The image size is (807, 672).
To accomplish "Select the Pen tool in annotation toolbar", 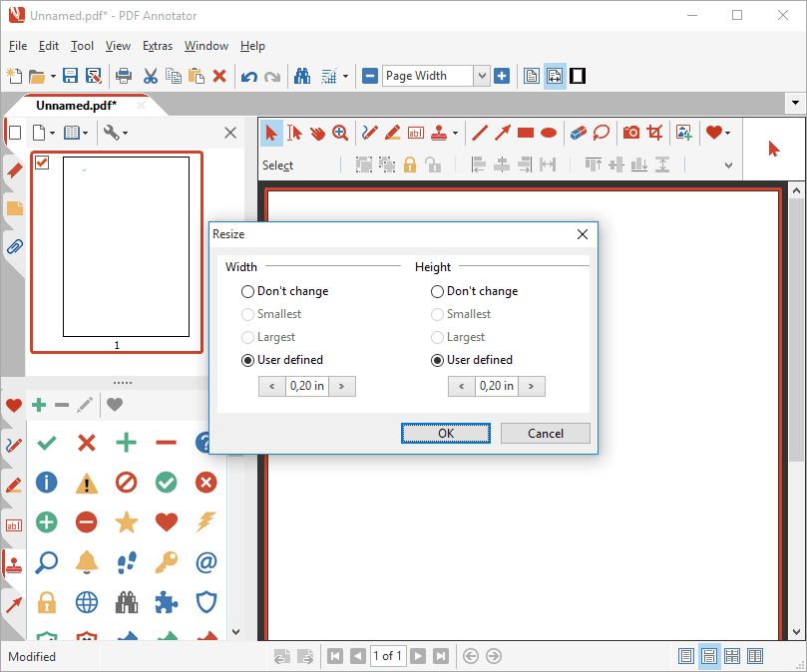I will click(369, 133).
